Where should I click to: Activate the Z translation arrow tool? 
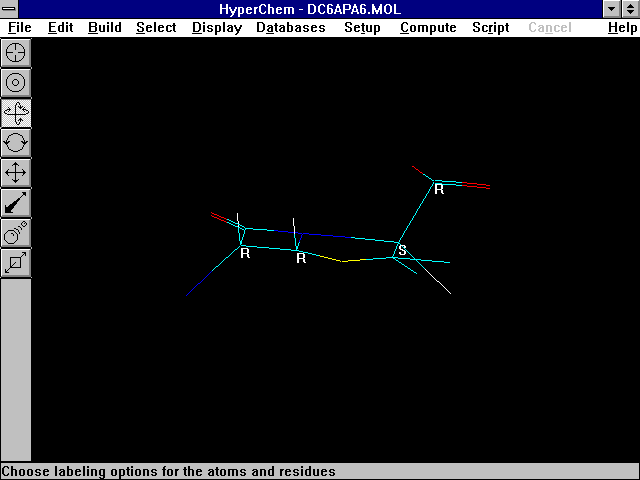pos(16,202)
